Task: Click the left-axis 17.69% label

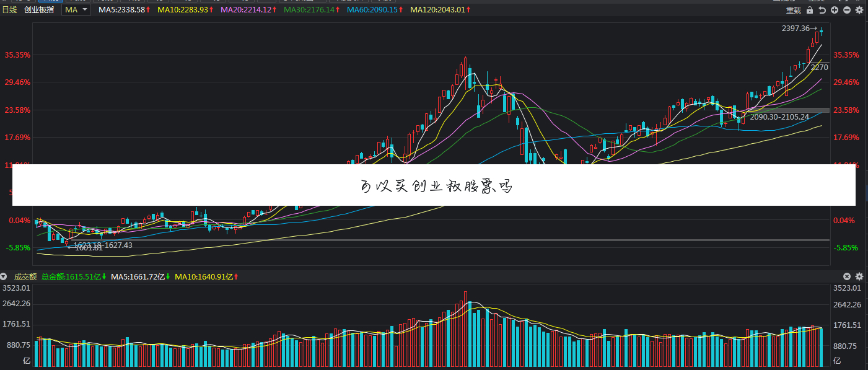Action: point(17,138)
